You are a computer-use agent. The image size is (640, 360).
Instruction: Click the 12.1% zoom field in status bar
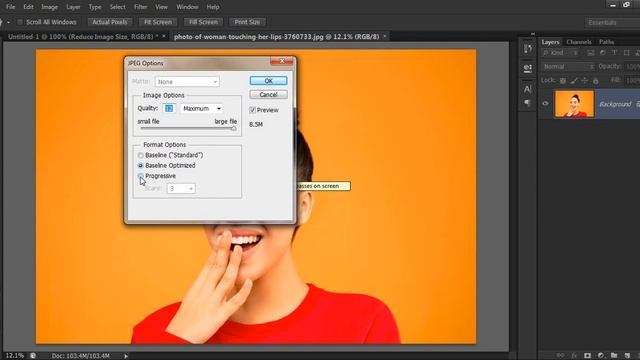click(15, 356)
